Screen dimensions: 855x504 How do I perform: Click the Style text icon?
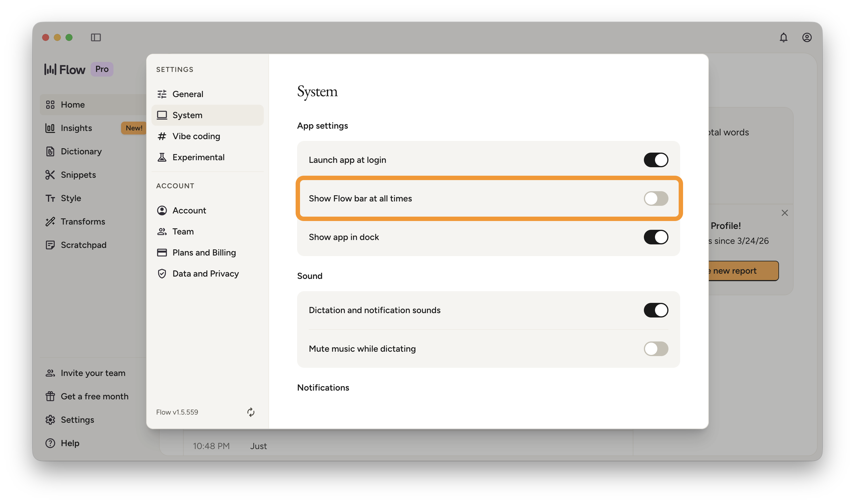[50, 198]
